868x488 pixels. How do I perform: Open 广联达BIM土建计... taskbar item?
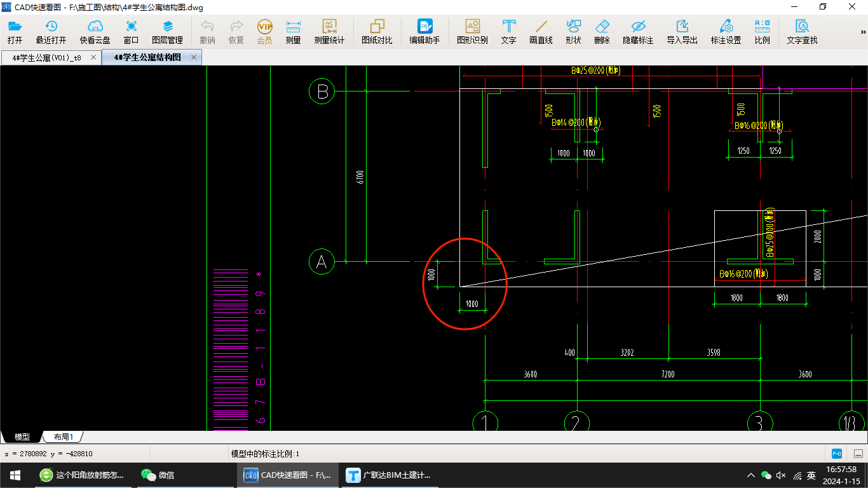(x=391, y=475)
